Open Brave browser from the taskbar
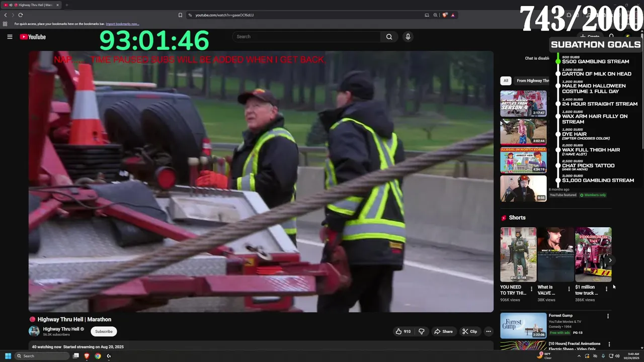 87,356
